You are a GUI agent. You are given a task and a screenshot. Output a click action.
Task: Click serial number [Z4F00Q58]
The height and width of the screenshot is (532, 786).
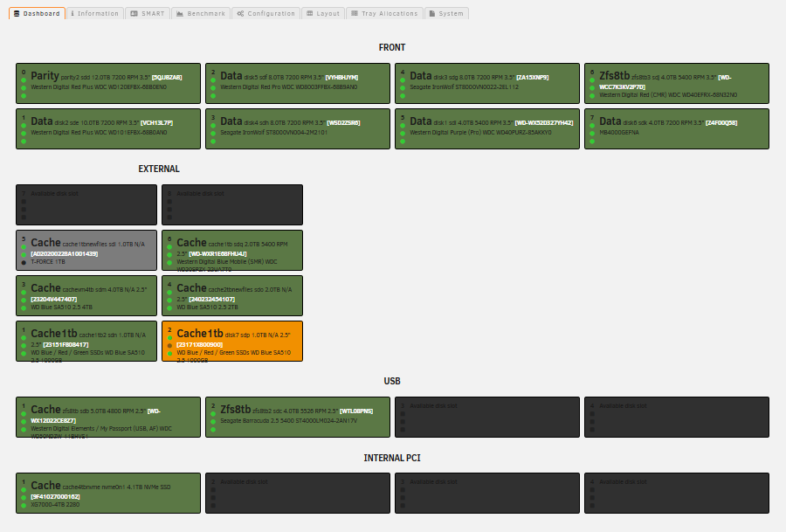[721, 123]
